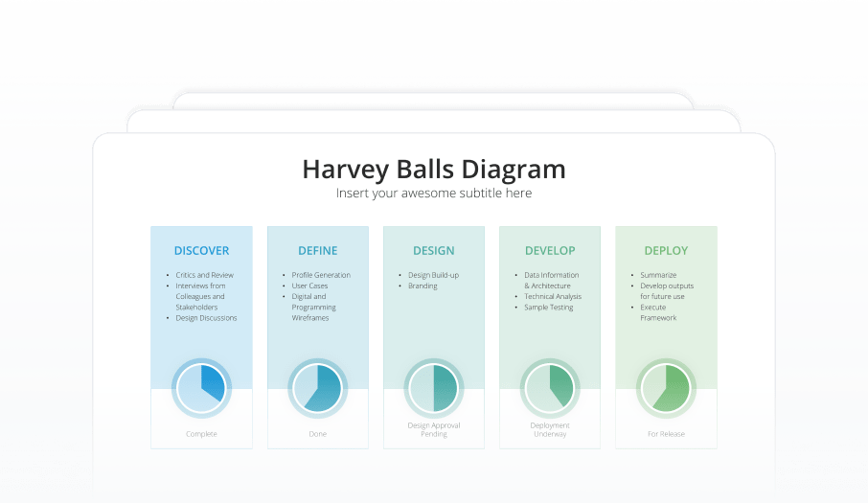
Task: Click the 'User Cases' bullet
Action: tap(310, 286)
